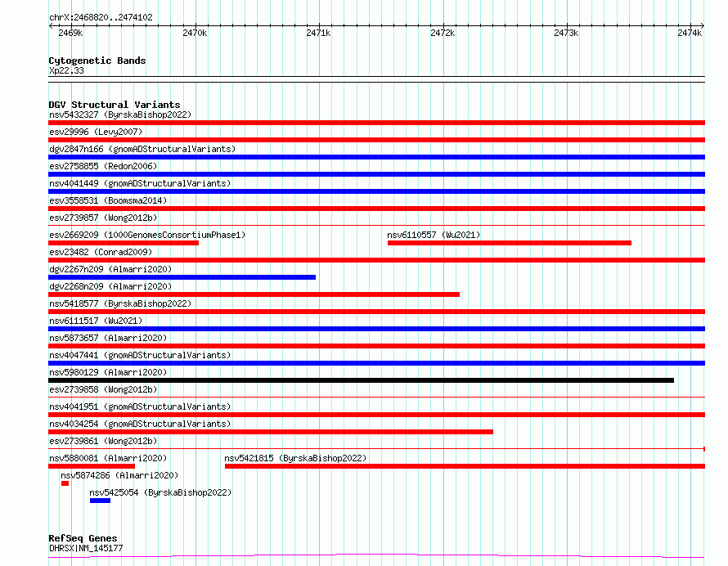Select the Xp22.33 band label

(x=66, y=70)
